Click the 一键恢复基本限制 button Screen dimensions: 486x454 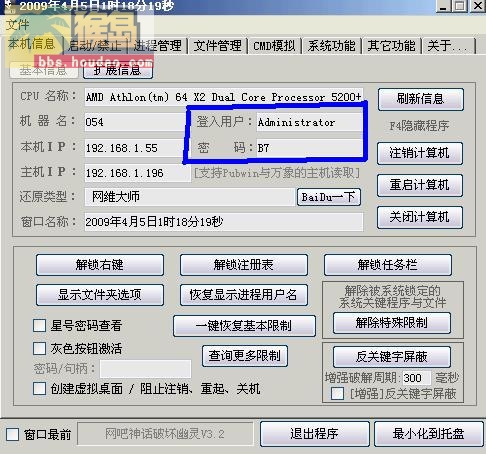coord(244,326)
